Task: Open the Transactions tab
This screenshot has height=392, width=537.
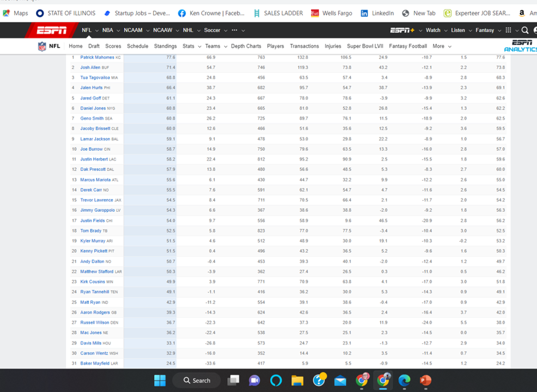Action: (x=304, y=46)
